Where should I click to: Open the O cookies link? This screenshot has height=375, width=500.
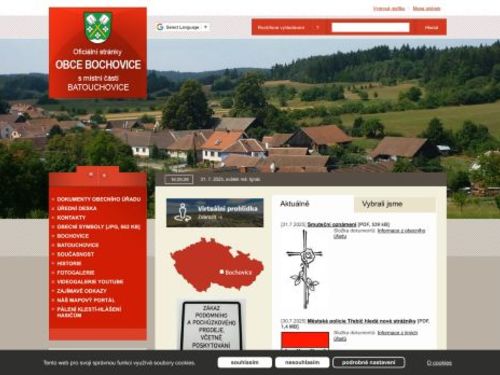click(x=439, y=363)
